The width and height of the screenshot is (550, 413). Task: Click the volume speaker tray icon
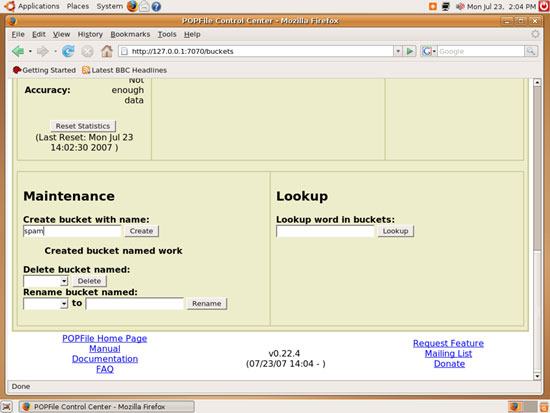pyautogui.click(x=460, y=6)
